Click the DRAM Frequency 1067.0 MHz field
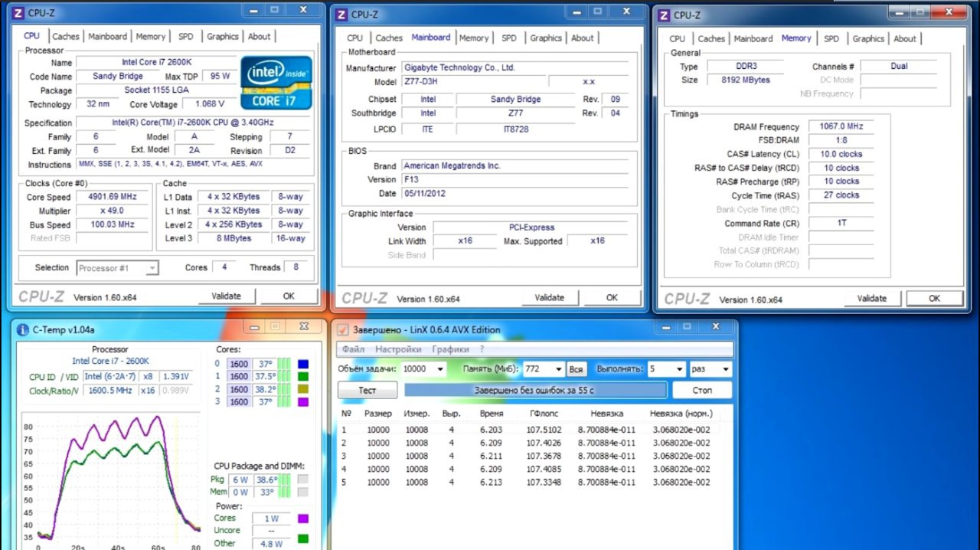This screenshot has width=980, height=550. [x=841, y=126]
